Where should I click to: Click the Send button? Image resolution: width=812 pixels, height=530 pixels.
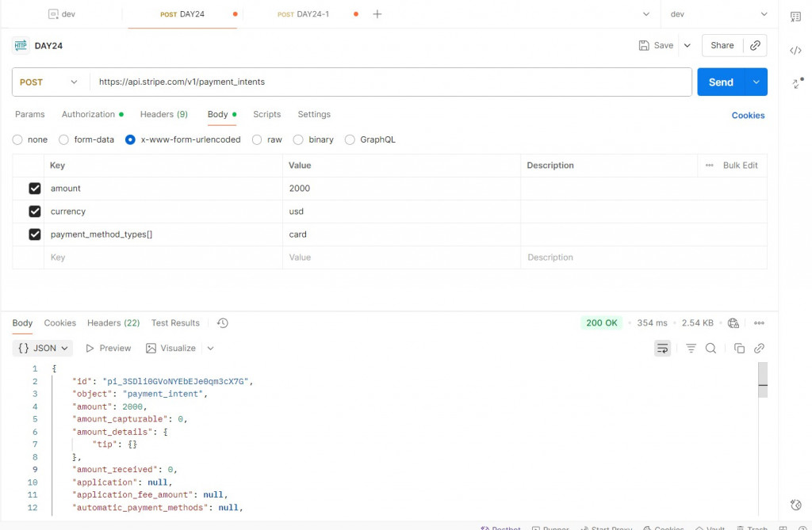721,82
